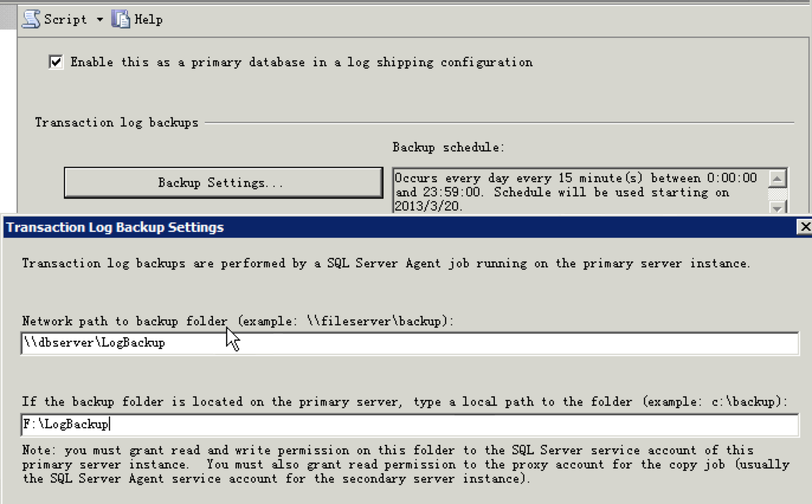
Task: Click the Backup schedule scrollbar track
Action: pos(777,193)
